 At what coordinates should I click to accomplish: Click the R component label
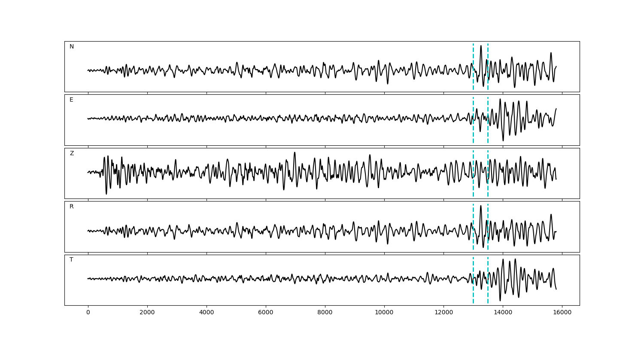[72, 207]
